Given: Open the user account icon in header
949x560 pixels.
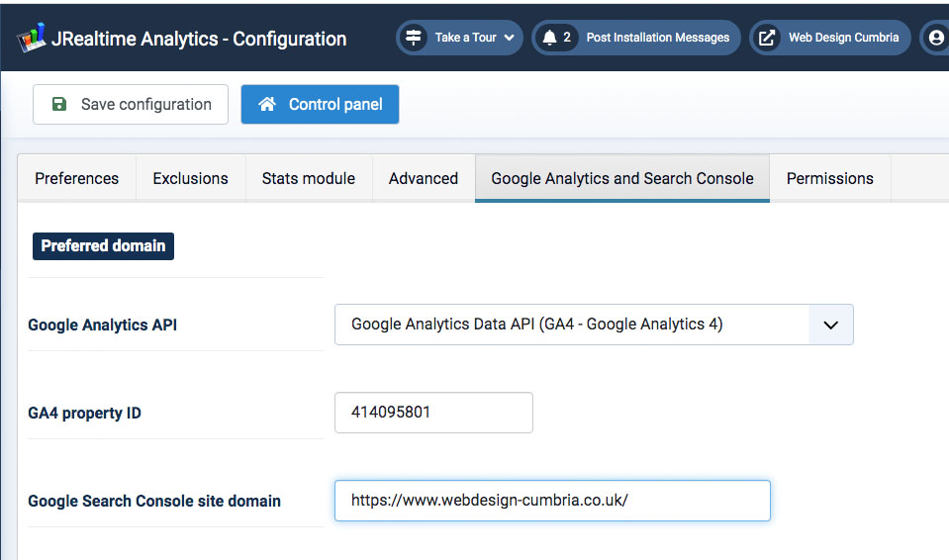Looking at the screenshot, I should (x=935, y=38).
